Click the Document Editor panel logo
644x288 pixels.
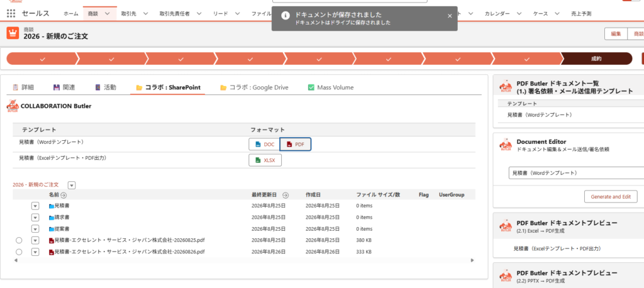[x=506, y=145]
